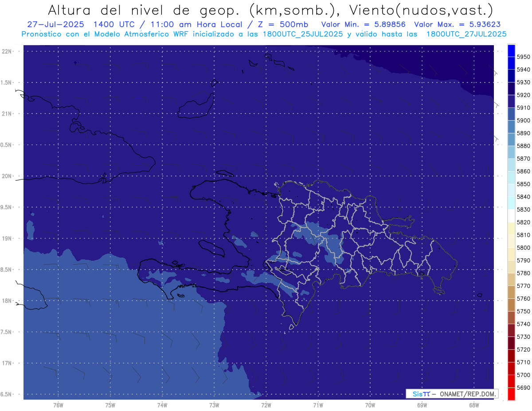Click the white swatch between 5820 and 5830
Screen dimensions: 532x411
coord(511,216)
